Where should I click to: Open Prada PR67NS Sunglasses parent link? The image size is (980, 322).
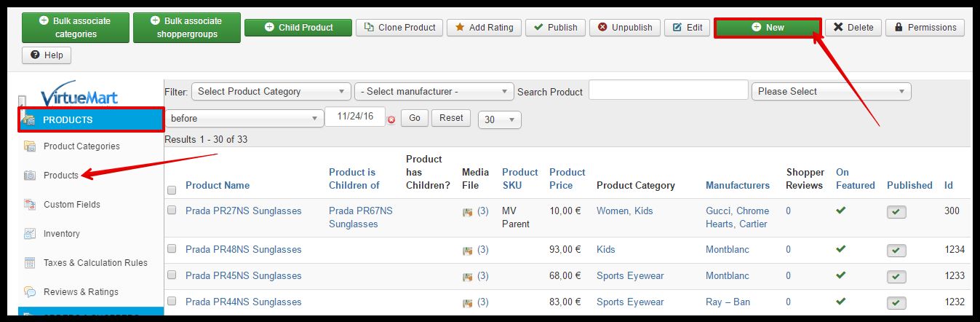(361, 217)
